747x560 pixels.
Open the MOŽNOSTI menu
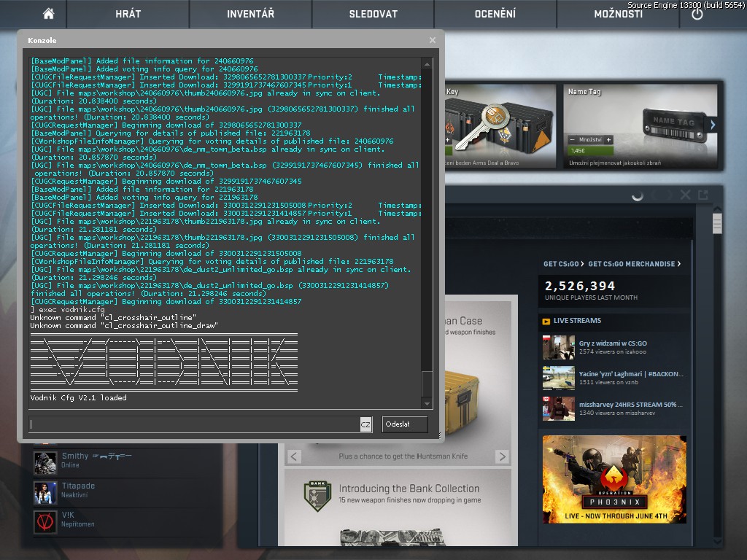click(618, 14)
